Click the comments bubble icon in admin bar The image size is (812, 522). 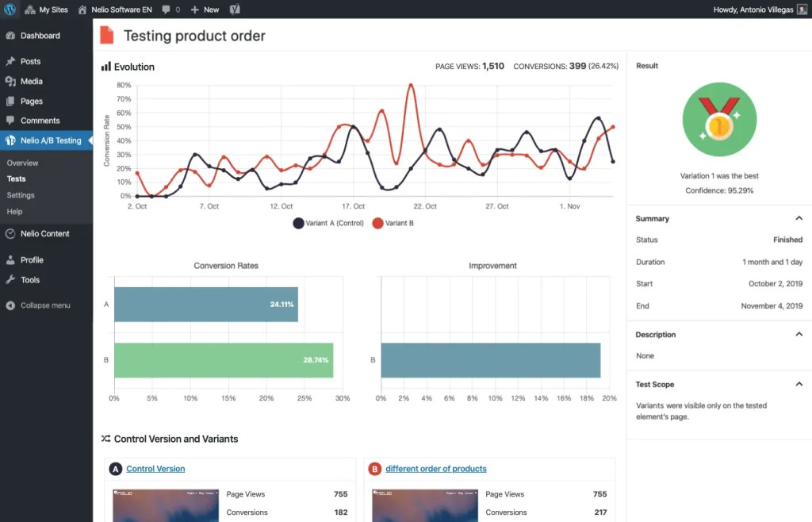(166, 10)
